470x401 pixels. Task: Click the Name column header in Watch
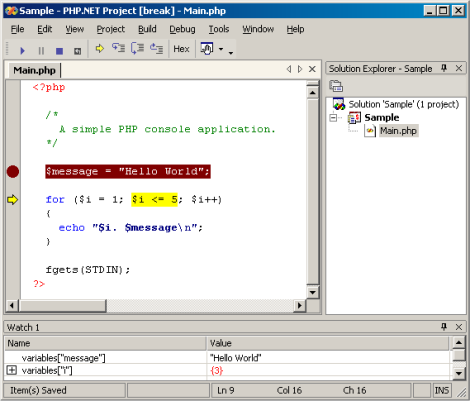tap(105, 343)
